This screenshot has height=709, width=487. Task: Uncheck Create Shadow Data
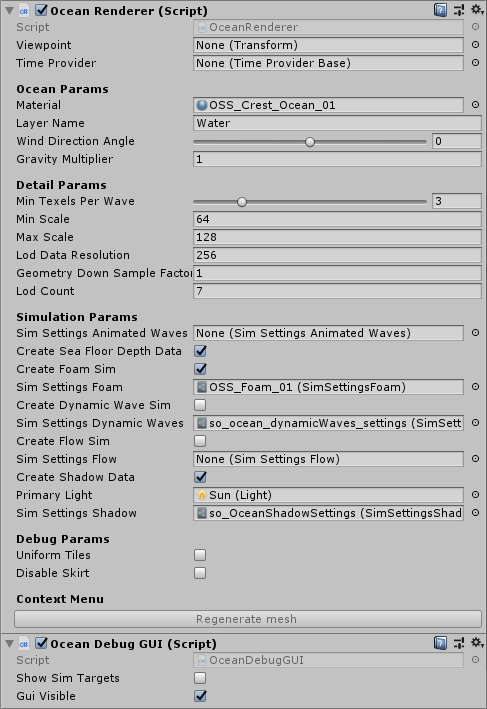[200, 477]
